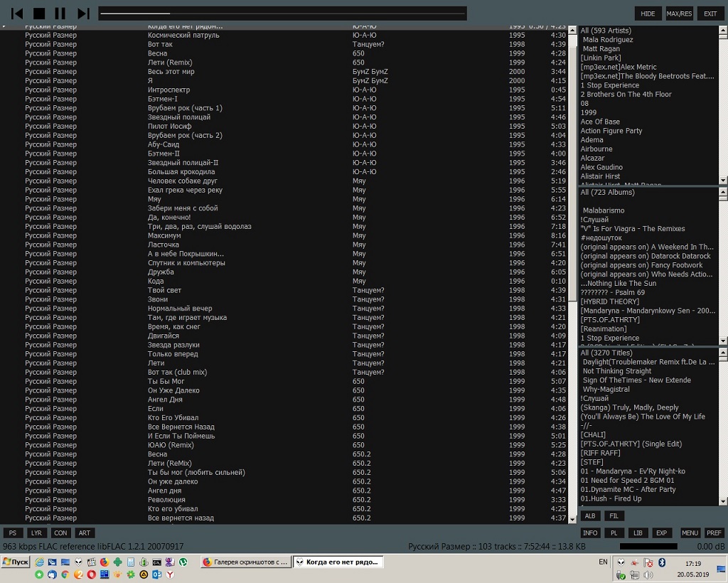Select Ace Of Base in artist list

pos(600,122)
